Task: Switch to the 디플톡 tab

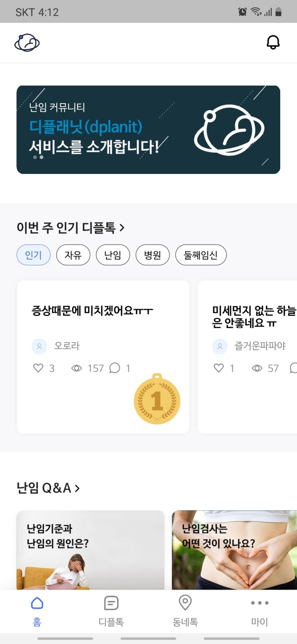Action: [111, 611]
